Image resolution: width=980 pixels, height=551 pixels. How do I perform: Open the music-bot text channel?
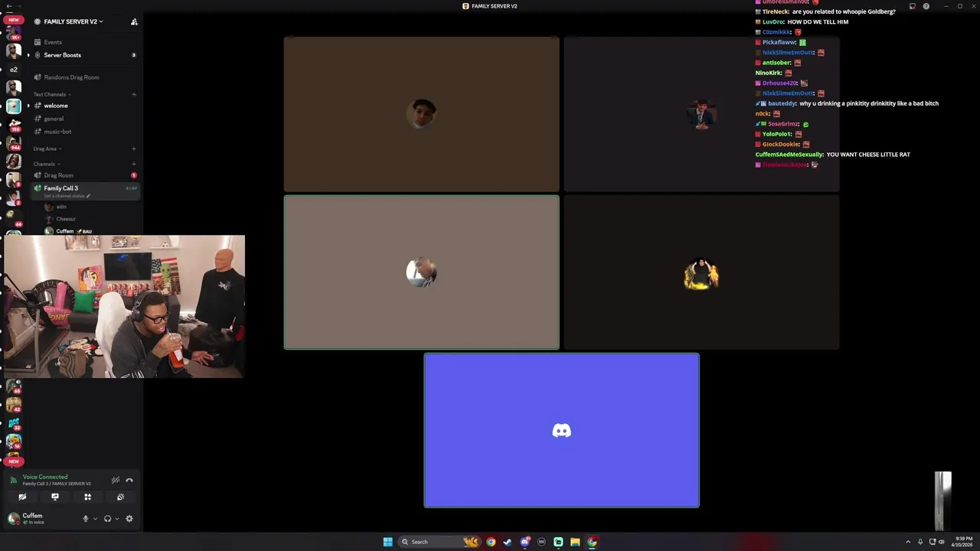coord(57,132)
